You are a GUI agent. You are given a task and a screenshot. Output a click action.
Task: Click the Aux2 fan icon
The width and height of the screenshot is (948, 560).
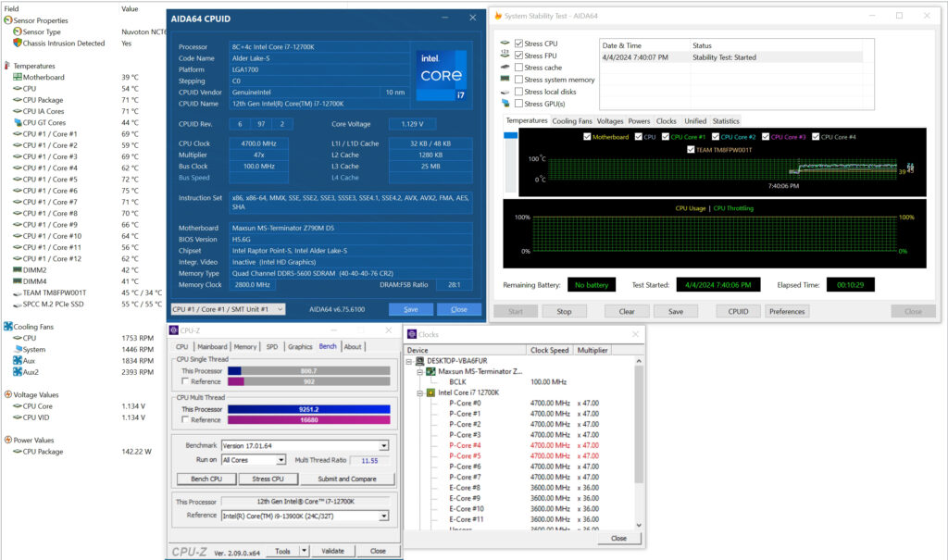pyautogui.click(x=18, y=372)
